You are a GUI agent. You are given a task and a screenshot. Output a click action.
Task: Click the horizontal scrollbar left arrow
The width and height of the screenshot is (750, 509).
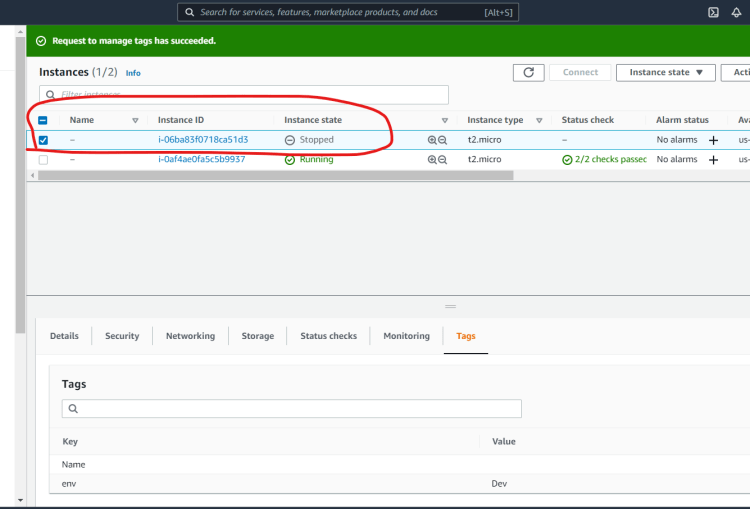coord(33,176)
